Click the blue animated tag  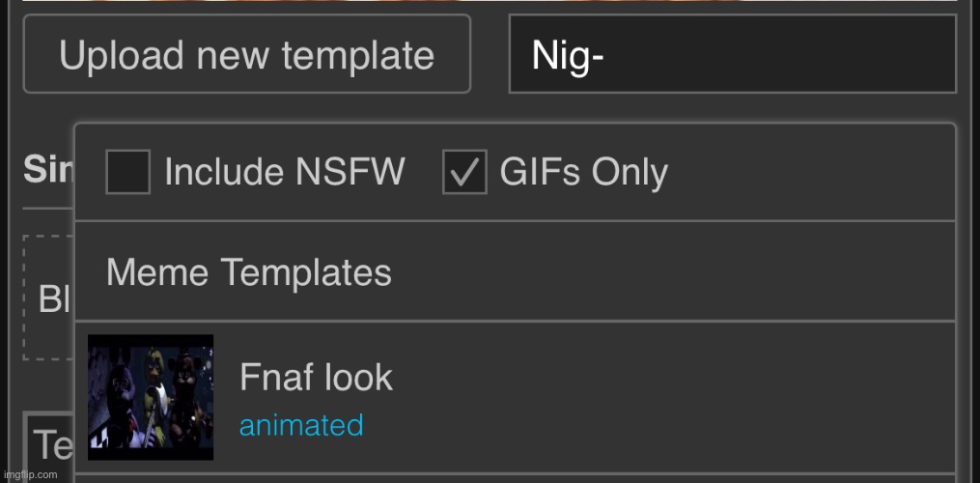[x=301, y=425]
